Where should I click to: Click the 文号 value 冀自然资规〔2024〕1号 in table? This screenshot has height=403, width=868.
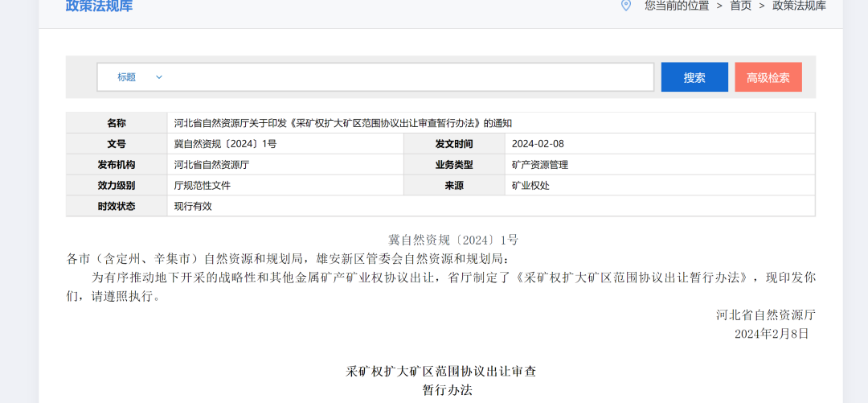tap(225, 144)
